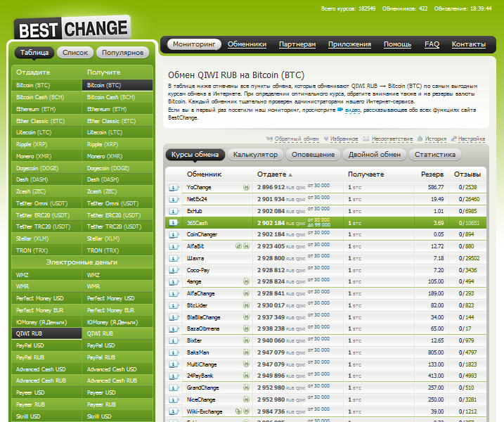Open info icon for Шахта row
The image size is (504, 422).
[174, 258]
